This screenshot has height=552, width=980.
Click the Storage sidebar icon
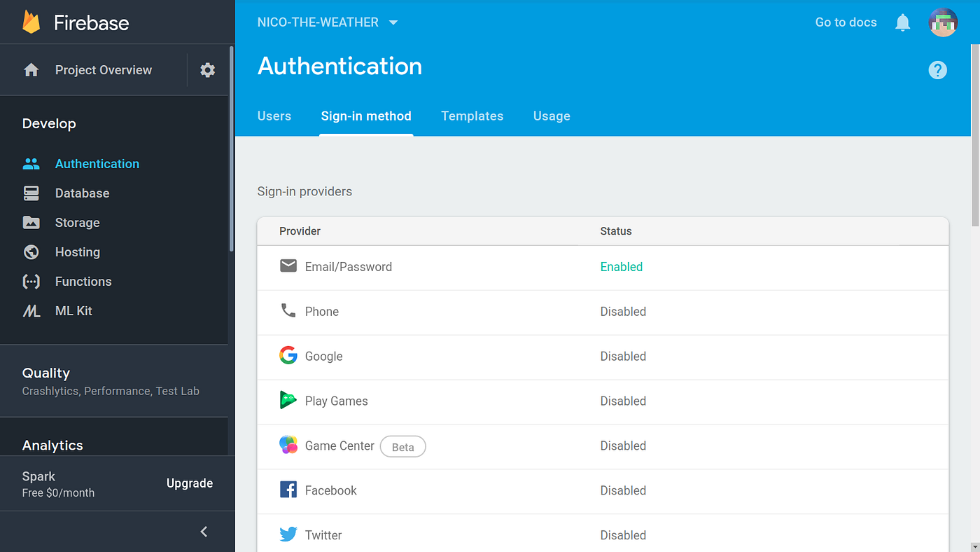point(31,222)
